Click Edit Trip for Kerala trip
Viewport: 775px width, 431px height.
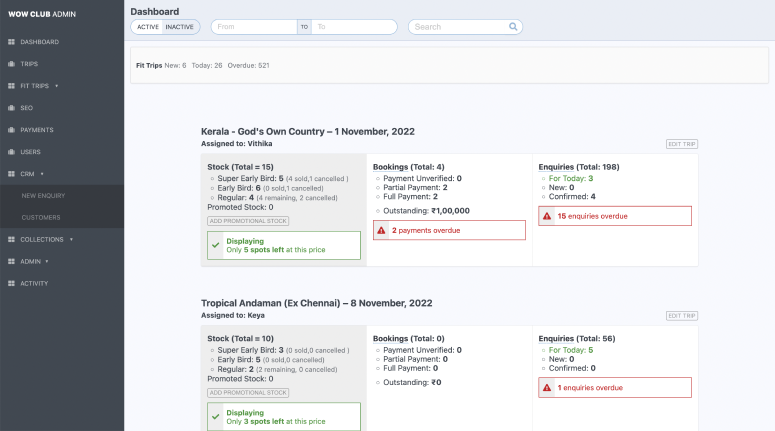coord(681,144)
